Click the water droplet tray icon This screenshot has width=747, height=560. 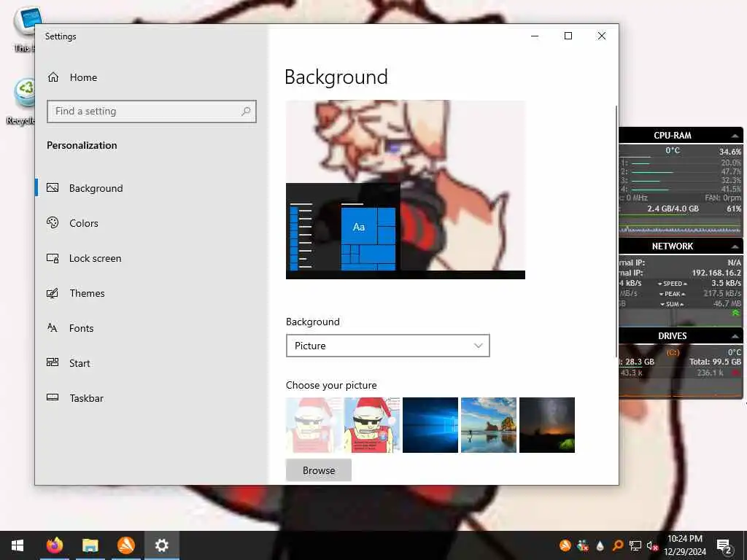[x=600, y=545]
